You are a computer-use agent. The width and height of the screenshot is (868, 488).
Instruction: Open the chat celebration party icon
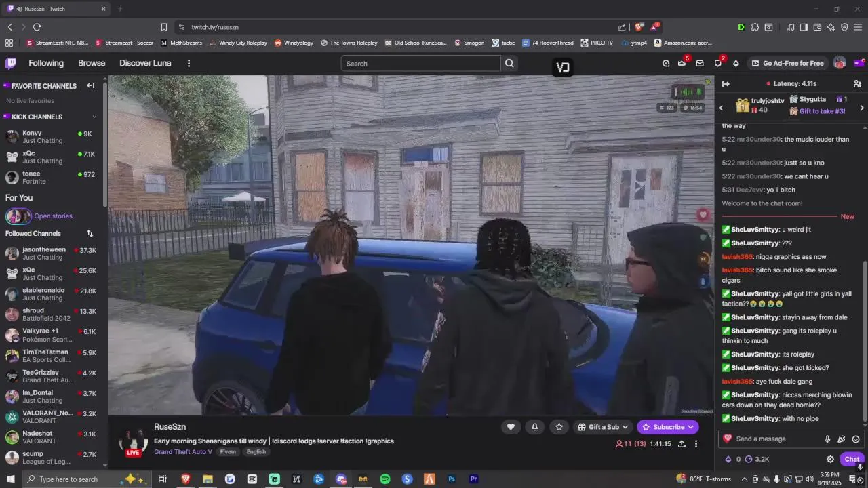click(x=842, y=439)
